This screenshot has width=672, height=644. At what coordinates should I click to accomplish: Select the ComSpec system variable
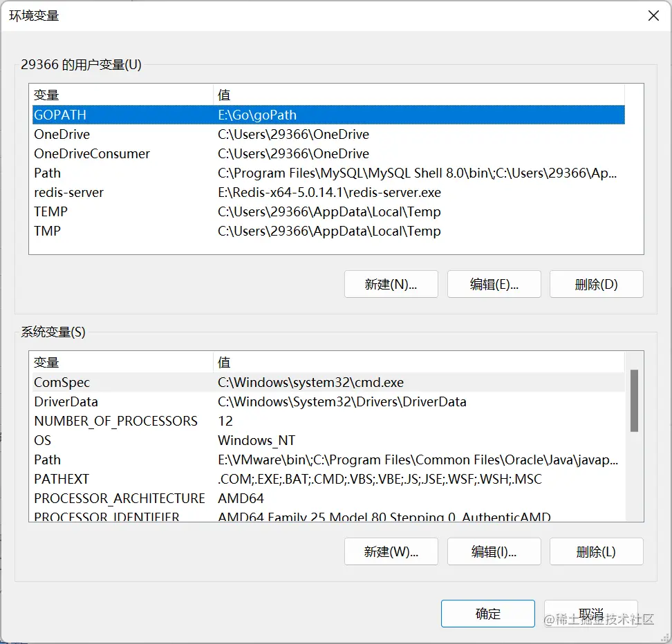click(328, 382)
